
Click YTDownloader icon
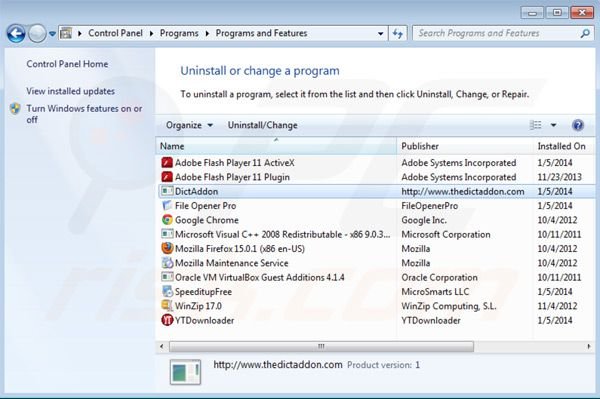click(x=167, y=320)
